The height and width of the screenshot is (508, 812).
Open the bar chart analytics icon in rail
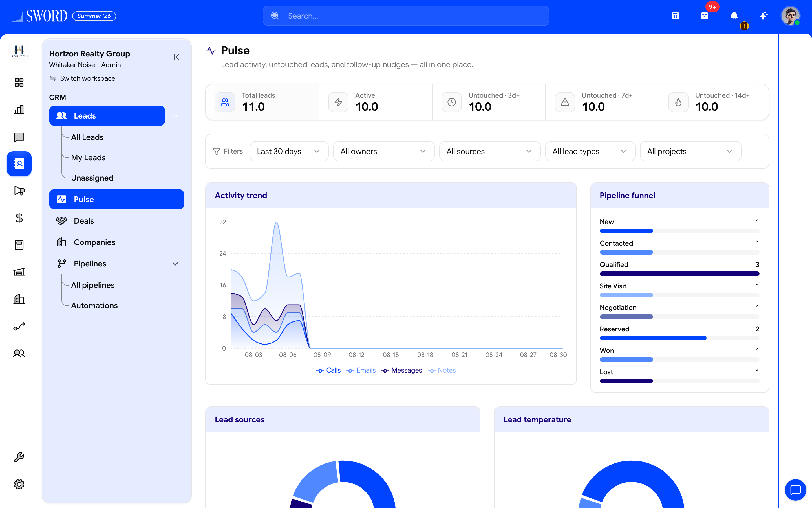[x=19, y=110]
